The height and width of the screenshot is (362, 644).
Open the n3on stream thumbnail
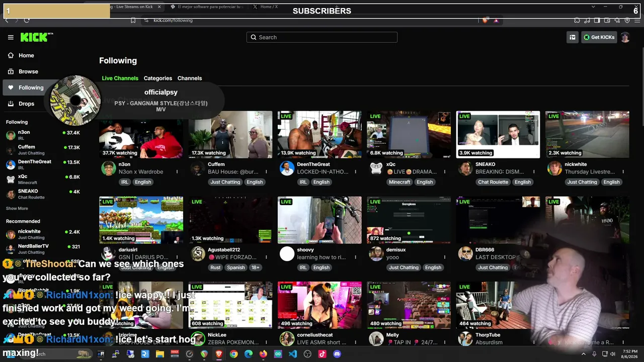pos(141,134)
